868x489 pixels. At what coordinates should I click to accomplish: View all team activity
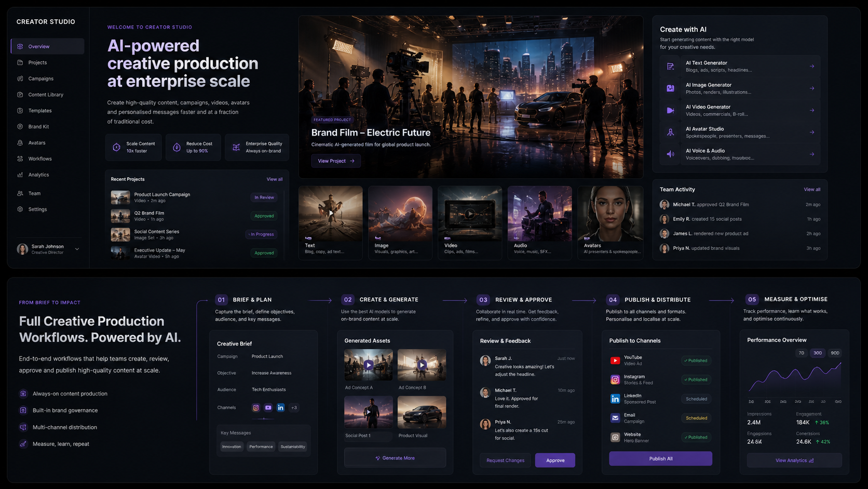tap(812, 190)
